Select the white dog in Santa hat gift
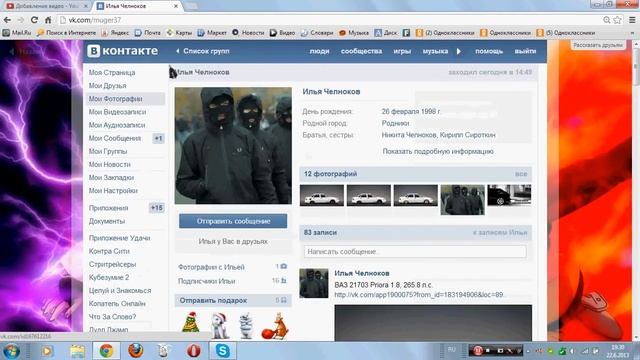Viewport: 640px width, 360px height. pyautogui.click(x=220, y=325)
